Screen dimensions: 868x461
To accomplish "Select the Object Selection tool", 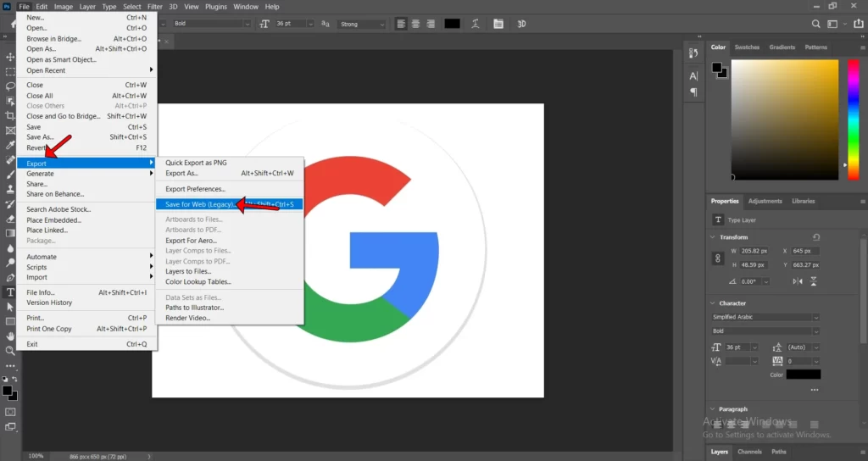I will click(10, 102).
